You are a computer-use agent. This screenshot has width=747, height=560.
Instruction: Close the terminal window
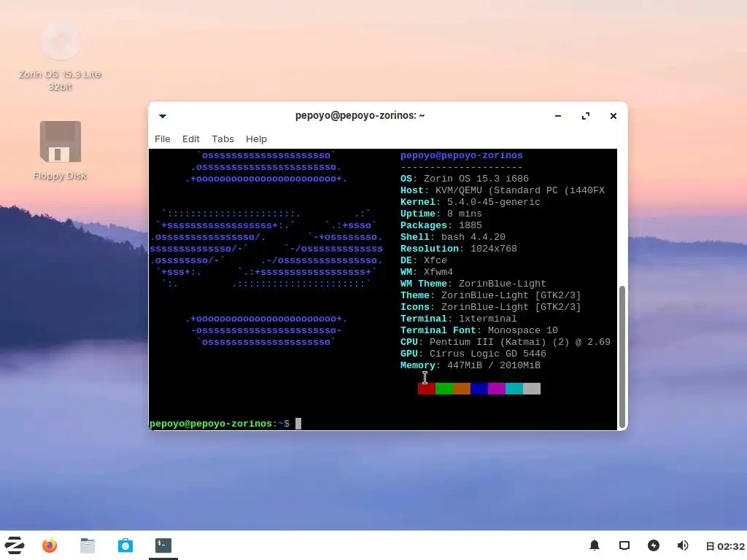coord(613,116)
